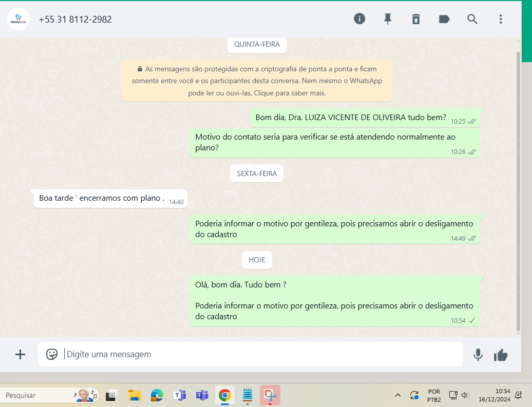
Task: Add a label with the tag icon
Action: click(444, 19)
